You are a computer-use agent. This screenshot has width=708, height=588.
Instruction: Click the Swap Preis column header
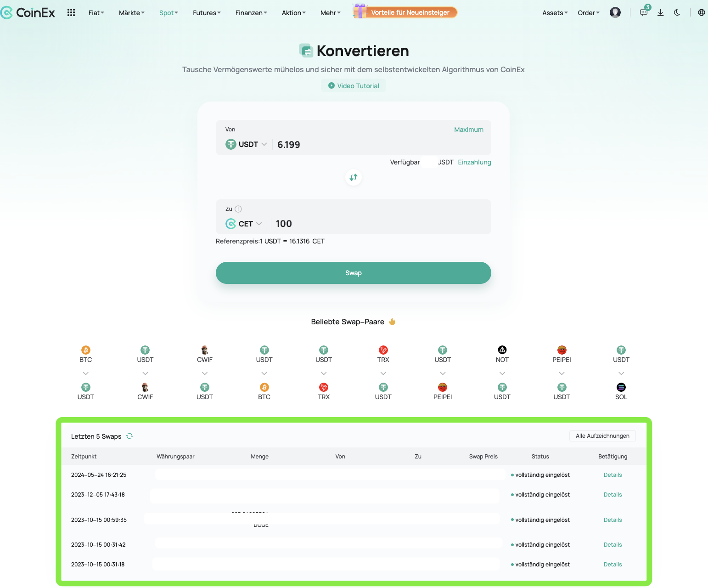tap(483, 457)
